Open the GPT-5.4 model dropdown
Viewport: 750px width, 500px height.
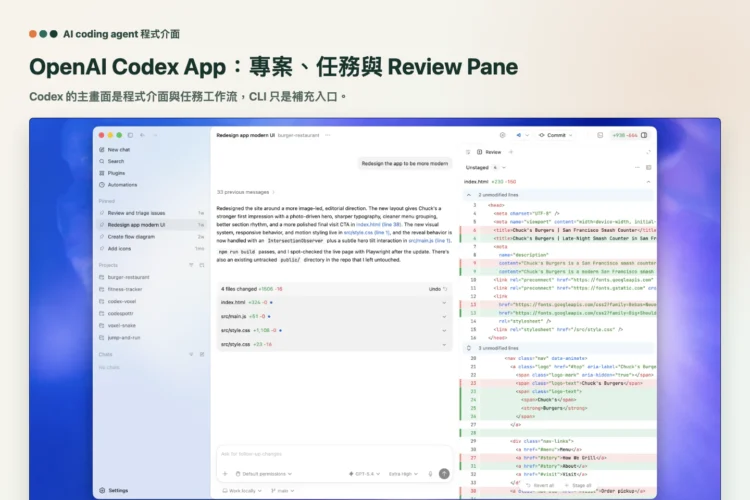[x=364, y=474]
